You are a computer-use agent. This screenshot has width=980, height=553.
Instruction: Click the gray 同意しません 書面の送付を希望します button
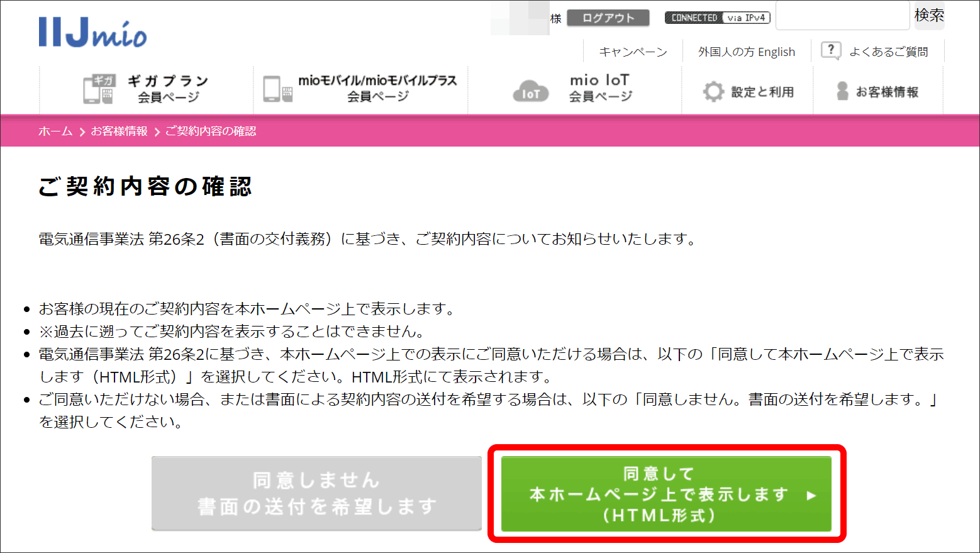pyautogui.click(x=316, y=493)
